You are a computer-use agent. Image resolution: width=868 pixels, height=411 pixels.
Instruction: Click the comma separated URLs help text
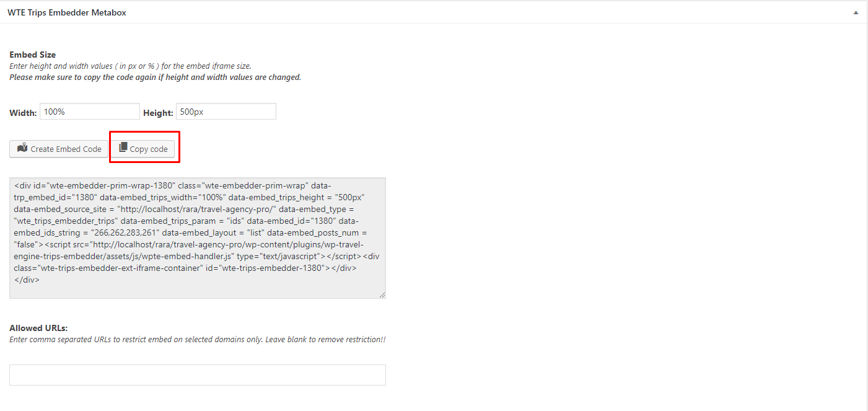point(198,340)
